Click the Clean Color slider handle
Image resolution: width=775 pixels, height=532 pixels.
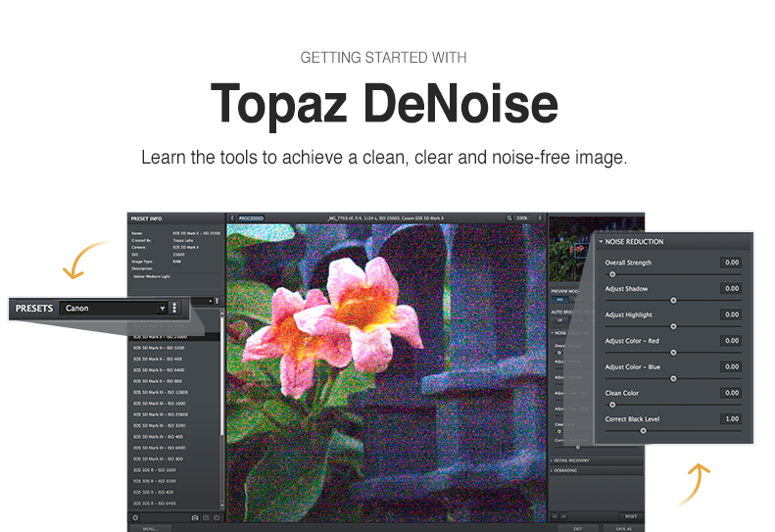coord(612,405)
